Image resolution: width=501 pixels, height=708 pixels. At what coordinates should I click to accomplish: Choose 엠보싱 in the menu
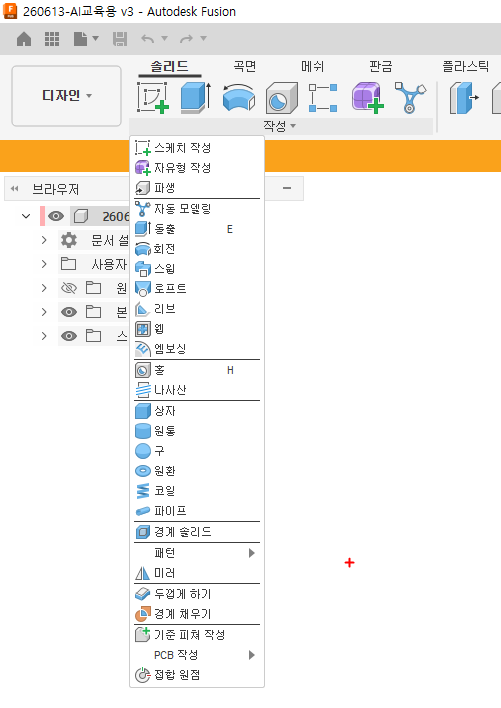(197, 349)
